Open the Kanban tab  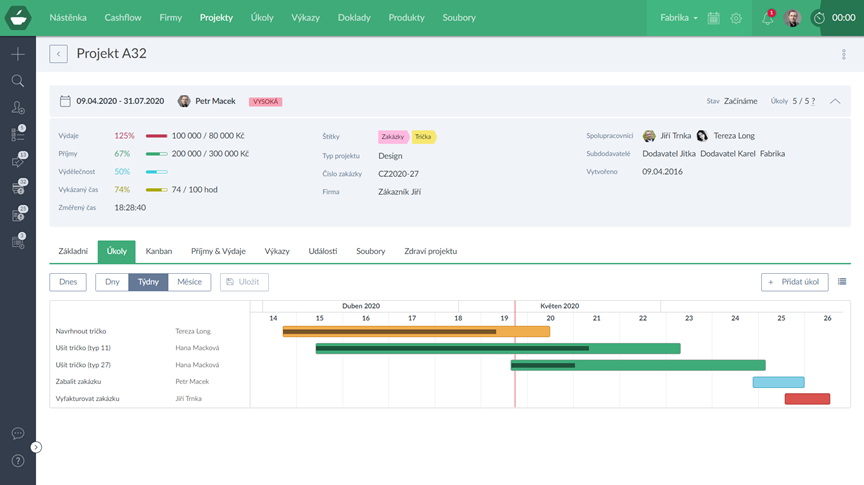(x=159, y=251)
